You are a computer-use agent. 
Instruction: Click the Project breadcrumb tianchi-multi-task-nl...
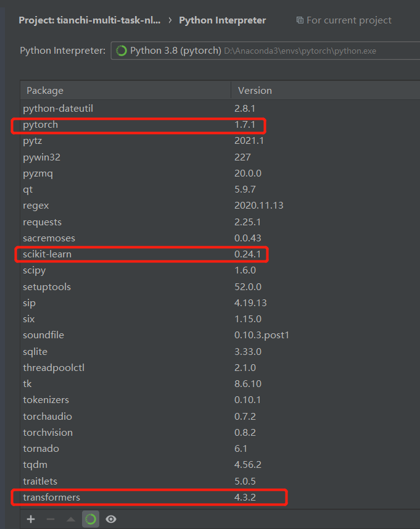pos(89,20)
